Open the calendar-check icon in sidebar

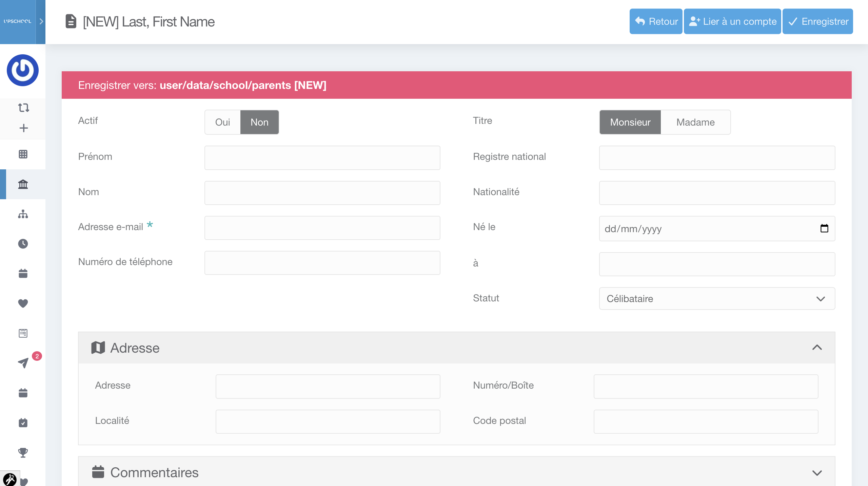click(23, 423)
